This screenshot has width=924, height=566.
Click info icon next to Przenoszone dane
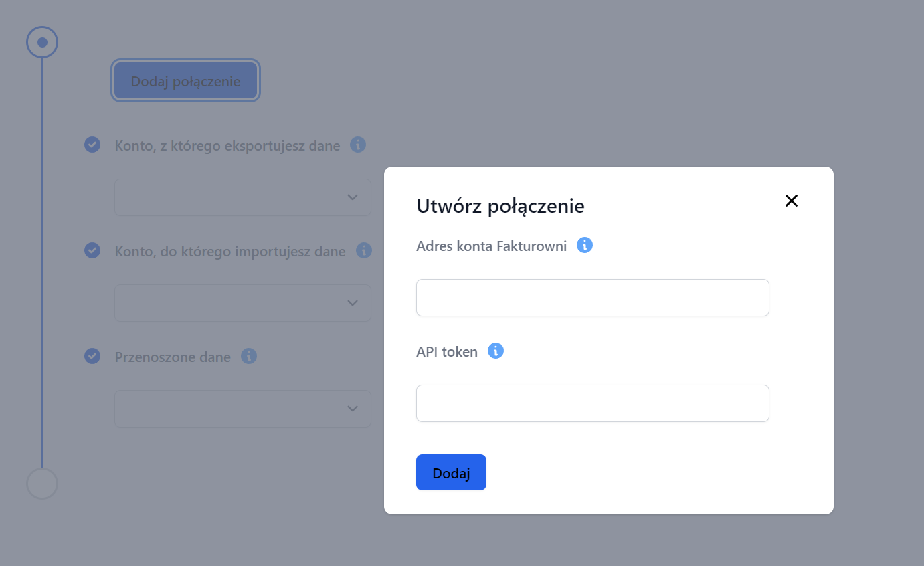point(249,356)
